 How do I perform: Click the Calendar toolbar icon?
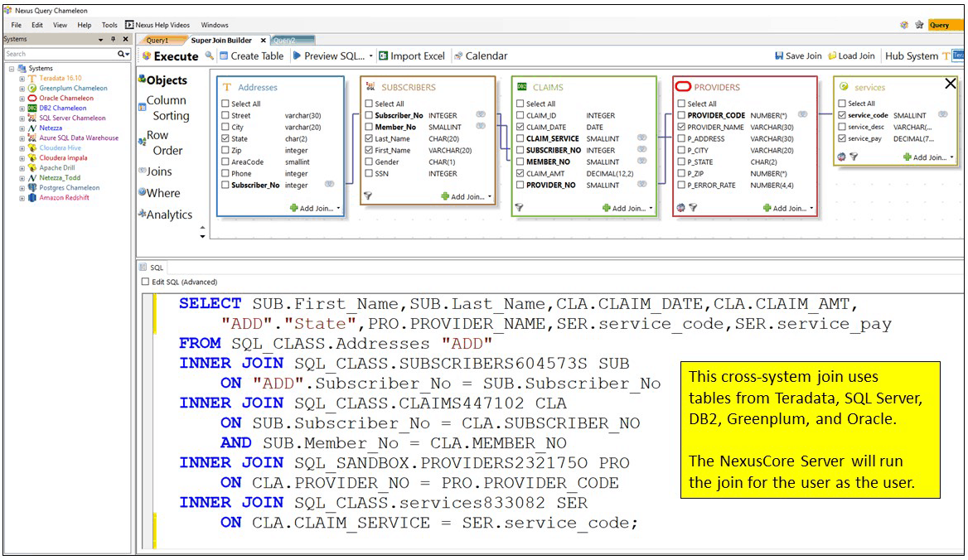pos(458,56)
